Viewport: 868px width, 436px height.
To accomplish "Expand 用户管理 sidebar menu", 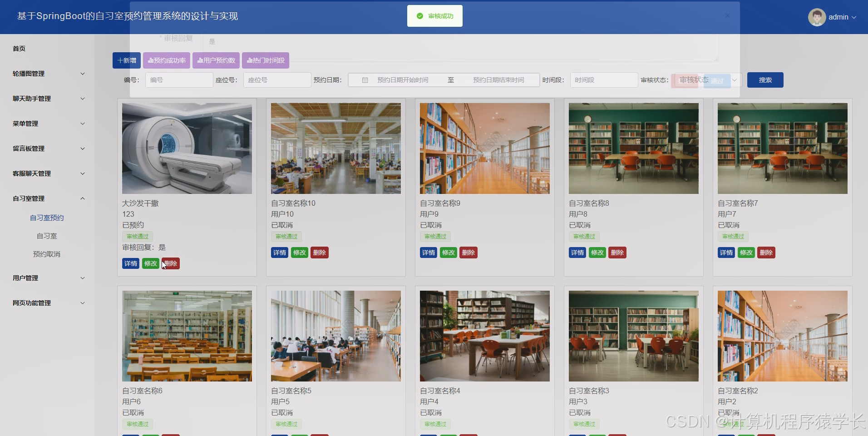I will 47,278.
